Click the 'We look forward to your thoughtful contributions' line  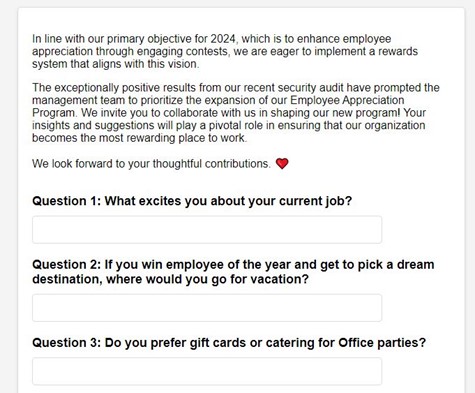click(x=151, y=164)
